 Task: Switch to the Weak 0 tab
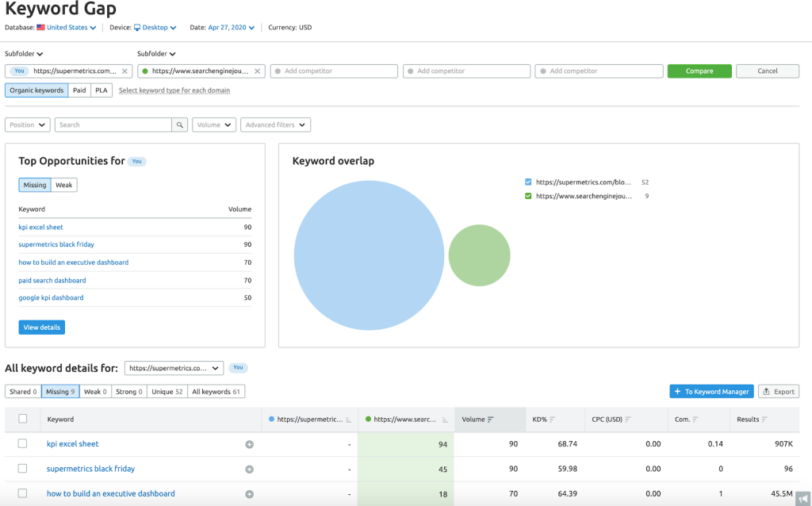pos(95,392)
